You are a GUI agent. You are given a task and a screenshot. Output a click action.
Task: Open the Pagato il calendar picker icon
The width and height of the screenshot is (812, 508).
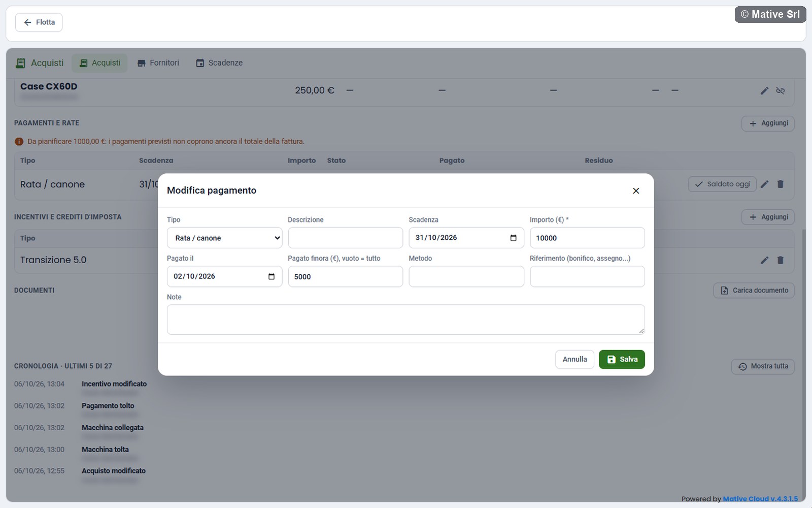(x=272, y=276)
